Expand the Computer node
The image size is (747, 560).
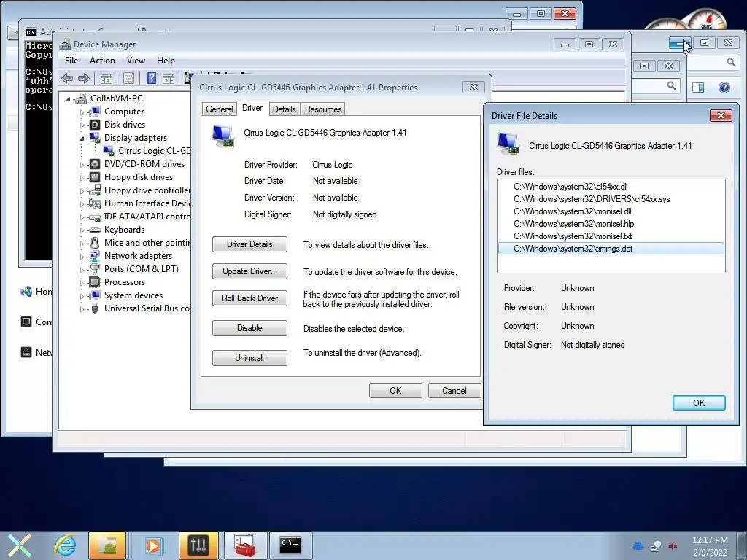point(82,112)
